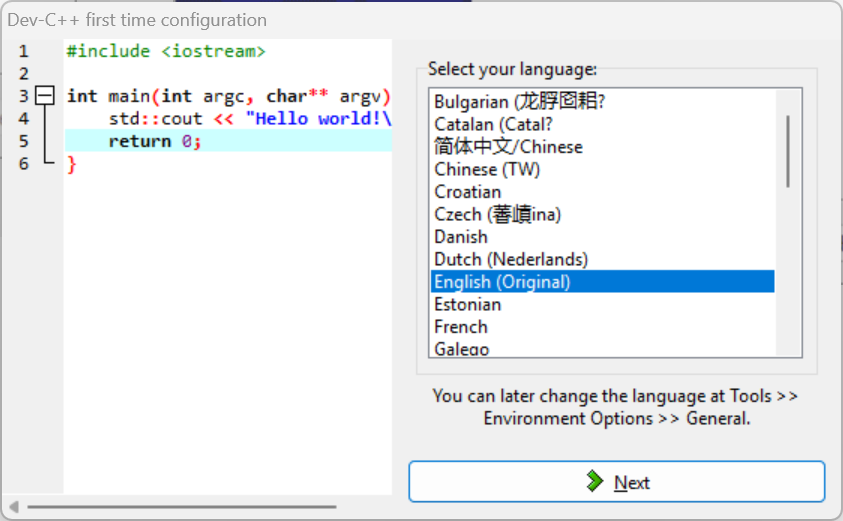Click the Dev-C++ first time configuration title bar

(x=422, y=20)
